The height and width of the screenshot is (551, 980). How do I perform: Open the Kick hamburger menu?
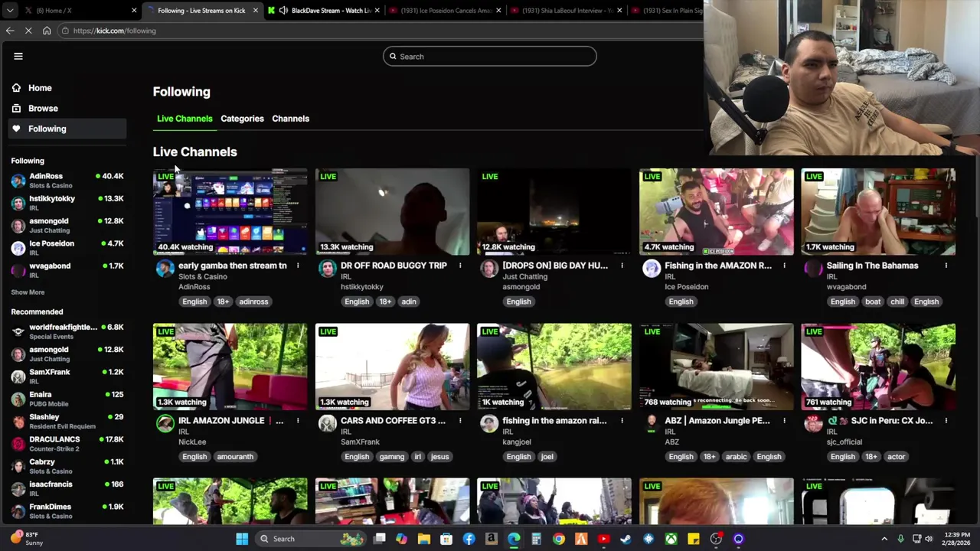[x=18, y=56]
